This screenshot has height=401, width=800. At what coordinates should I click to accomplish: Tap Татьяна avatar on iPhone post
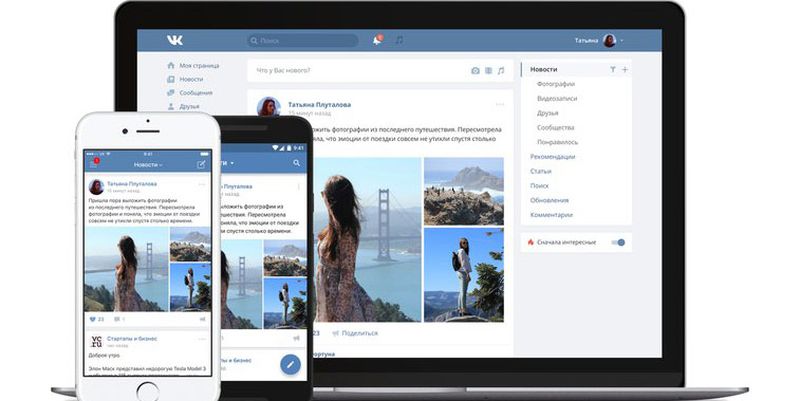[96, 187]
